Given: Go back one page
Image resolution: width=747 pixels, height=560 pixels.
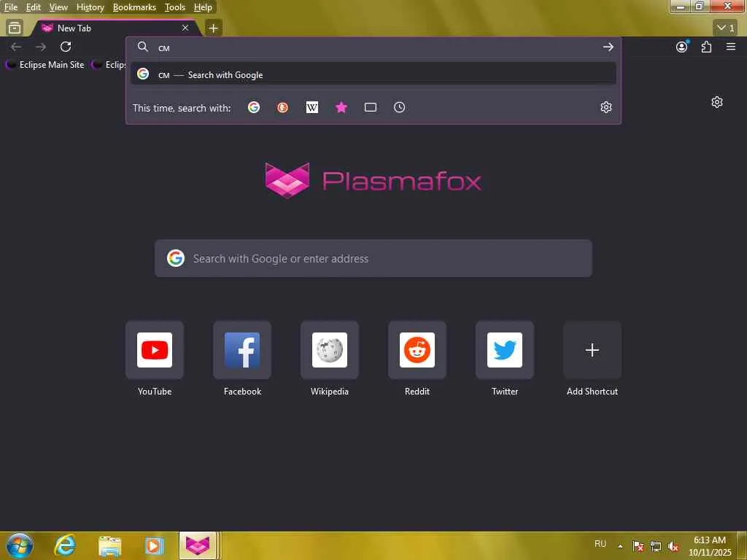Looking at the screenshot, I should pyautogui.click(x=16, y=47).
